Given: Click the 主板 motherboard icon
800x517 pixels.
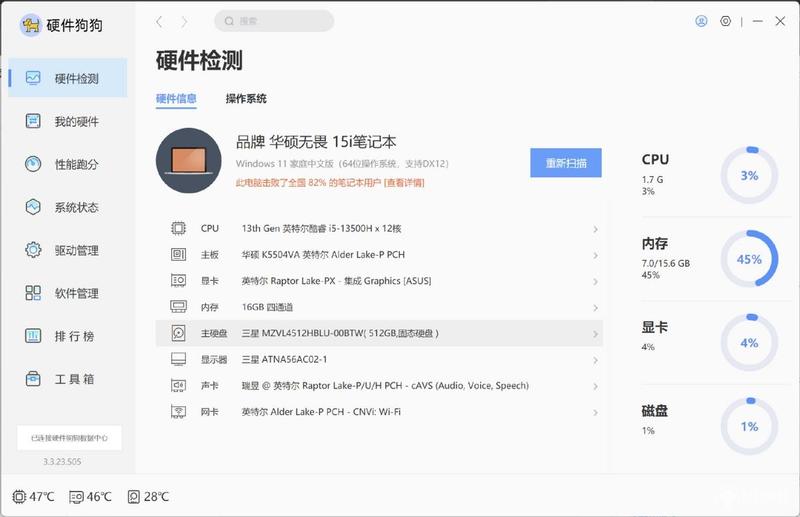Looking at the screenshot, I should click(178, 254).
